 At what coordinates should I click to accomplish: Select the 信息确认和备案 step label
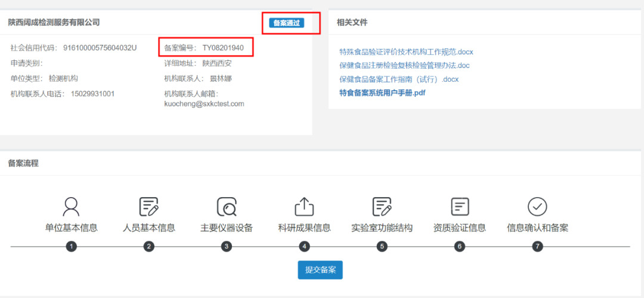(x=537, y=228)
